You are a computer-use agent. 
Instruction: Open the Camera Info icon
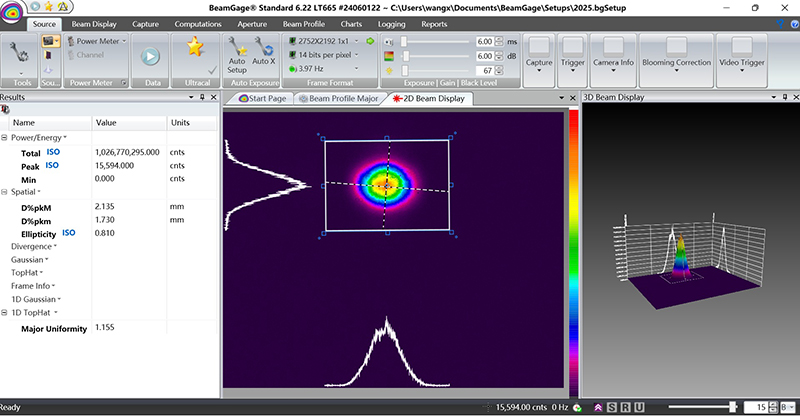pyautogui.click(x=613, y=47)
